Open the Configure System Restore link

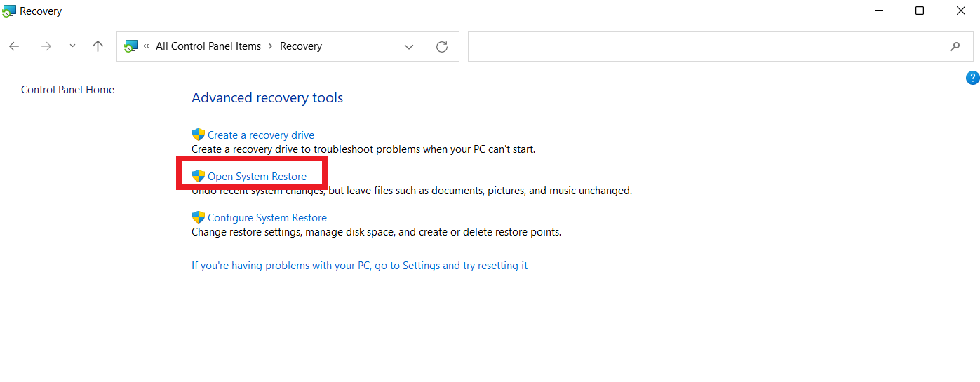click(267, 218)
